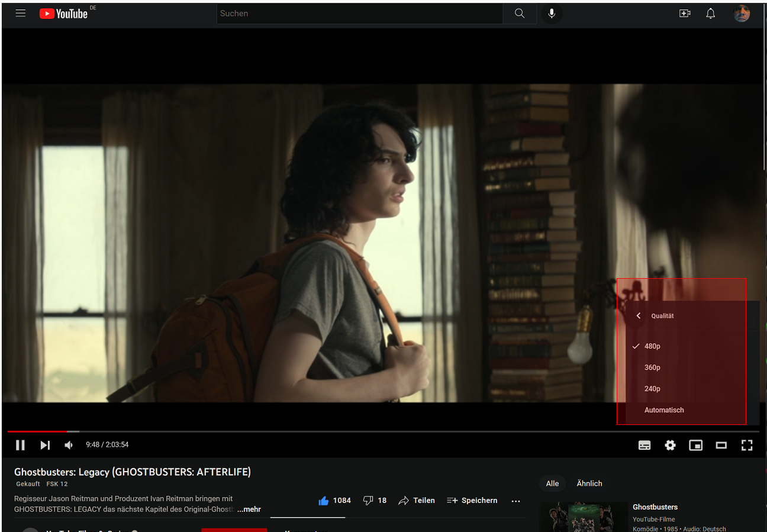Enter fullscreen mode
This screenshot has height=532, width=767.
[747, 445]
